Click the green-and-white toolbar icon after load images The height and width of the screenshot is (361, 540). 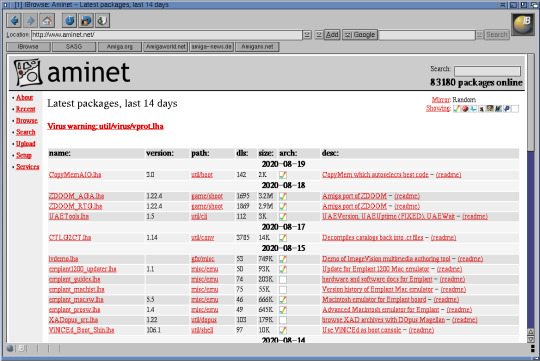(x=102, y=21)
